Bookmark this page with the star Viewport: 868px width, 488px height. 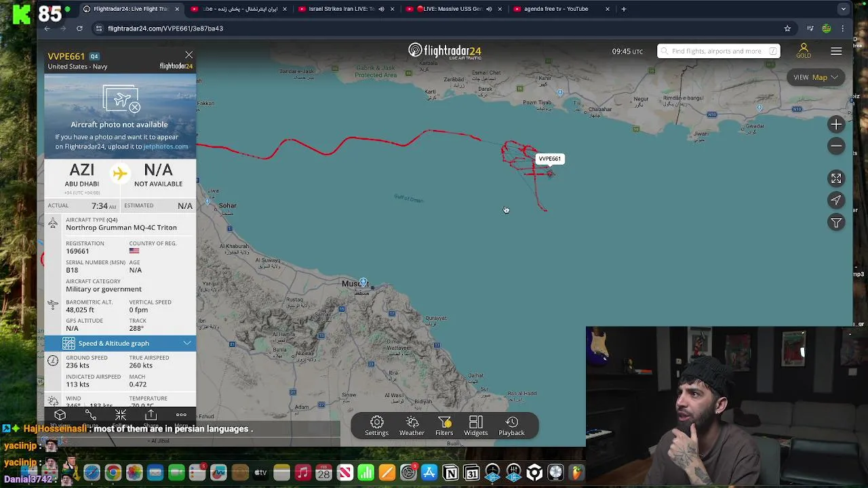tap(787, 28)
